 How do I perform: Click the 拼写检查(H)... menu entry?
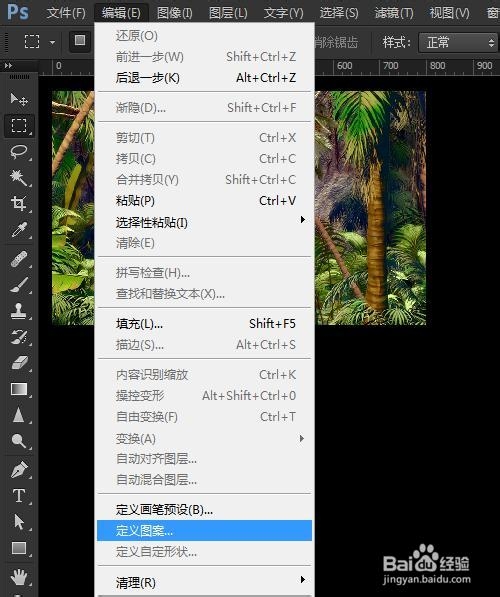(204, 273)
